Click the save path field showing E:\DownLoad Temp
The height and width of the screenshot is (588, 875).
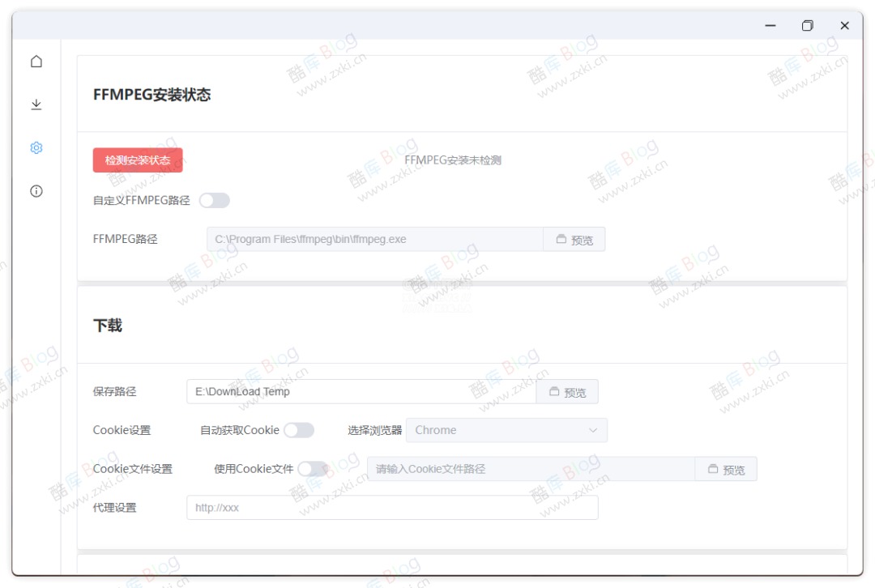pos(361,391)
